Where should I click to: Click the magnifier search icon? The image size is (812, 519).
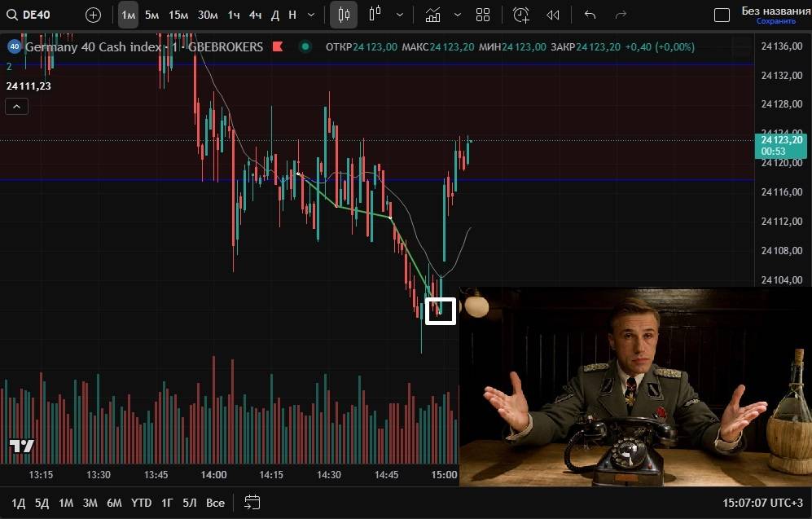click(12, 15)
